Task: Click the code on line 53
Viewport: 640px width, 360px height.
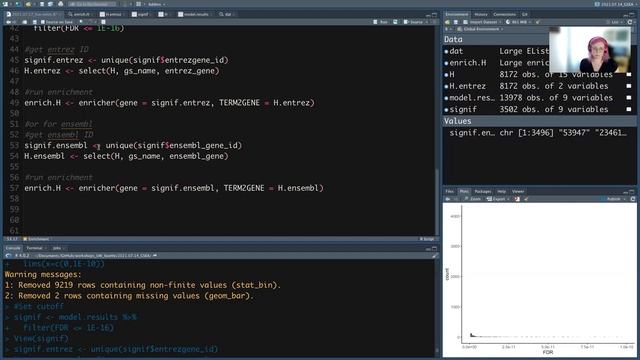Action: (x=133, y=145)
